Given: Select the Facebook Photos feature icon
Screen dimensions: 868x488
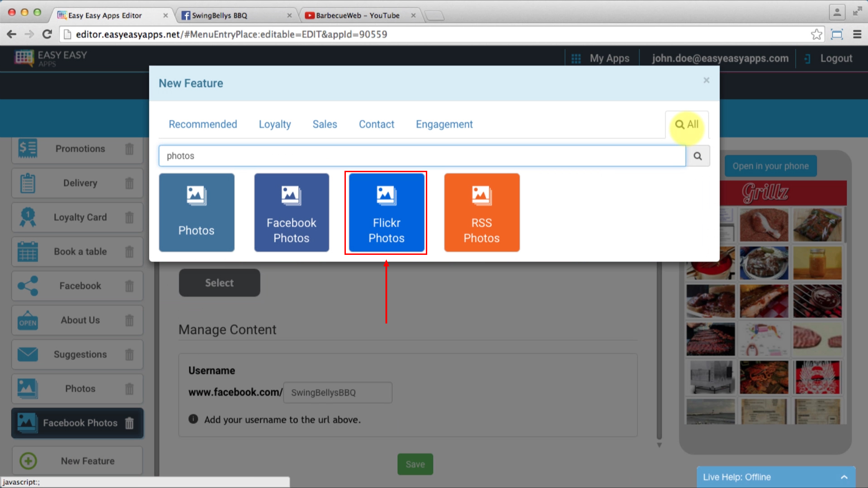Looking at the screenshot, I should [292, 212].
